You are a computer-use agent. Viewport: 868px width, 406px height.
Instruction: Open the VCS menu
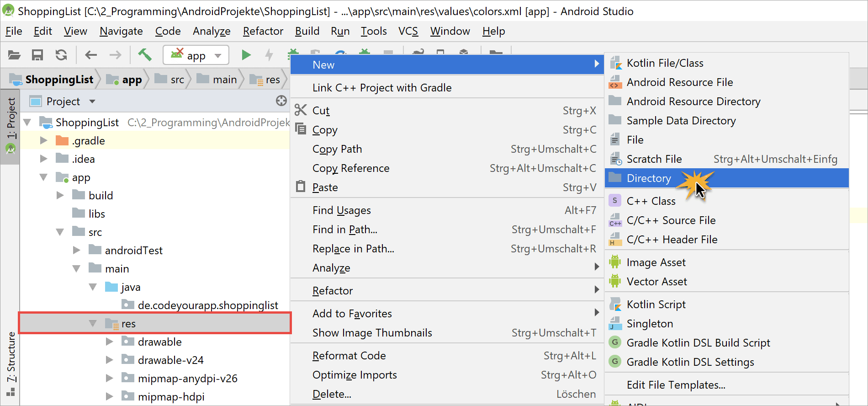coord(408,31)
